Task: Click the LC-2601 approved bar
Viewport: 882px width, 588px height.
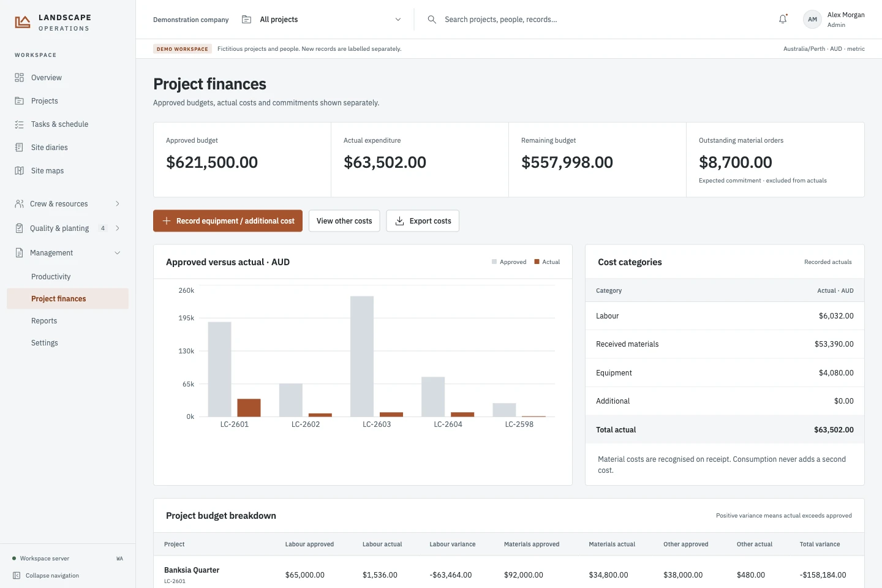Action: click(x=220, y=369)
